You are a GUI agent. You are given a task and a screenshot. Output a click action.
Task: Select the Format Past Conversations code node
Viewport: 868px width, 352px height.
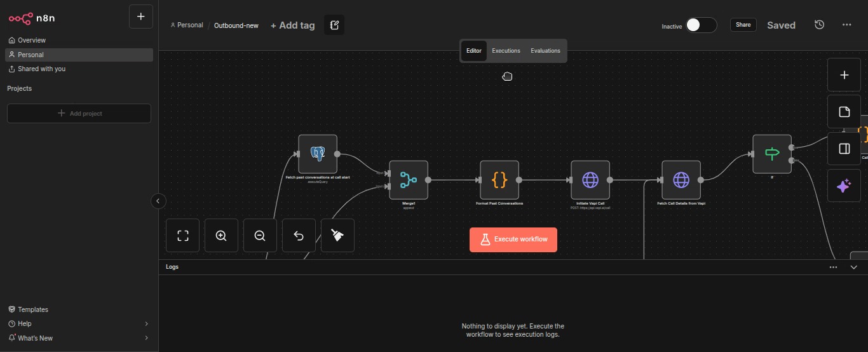[x=499, y=180]
